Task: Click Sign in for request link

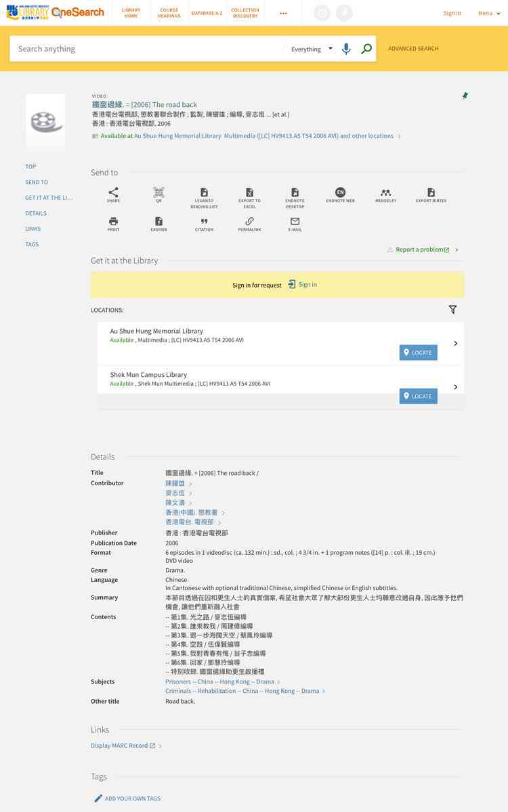Action: [x=302, y=285]
